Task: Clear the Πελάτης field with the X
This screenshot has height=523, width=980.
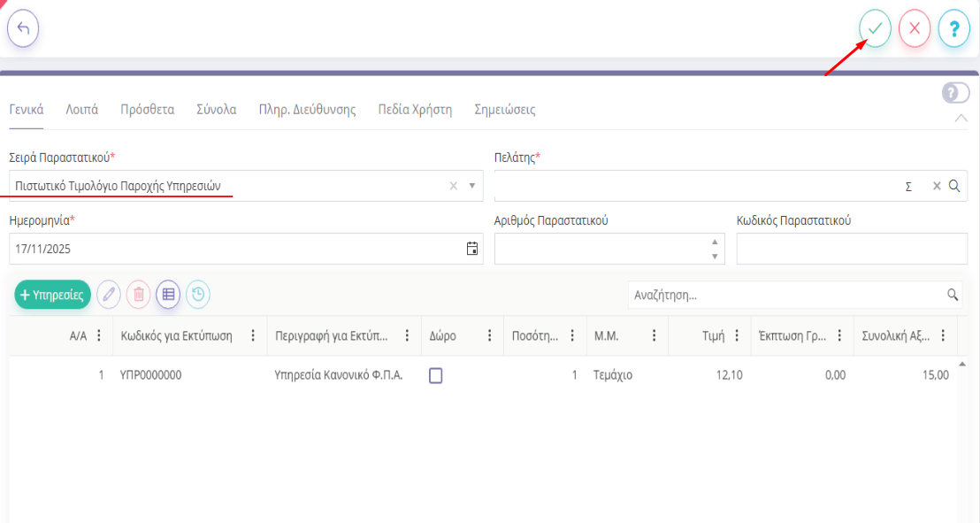Action: [x=937, y=186]
